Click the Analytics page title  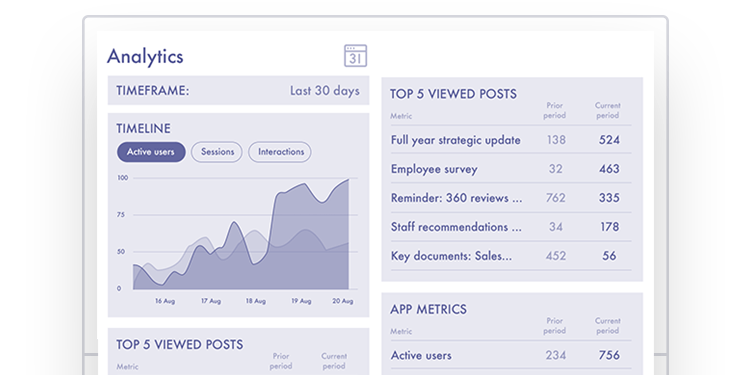(x=145, y=56)
